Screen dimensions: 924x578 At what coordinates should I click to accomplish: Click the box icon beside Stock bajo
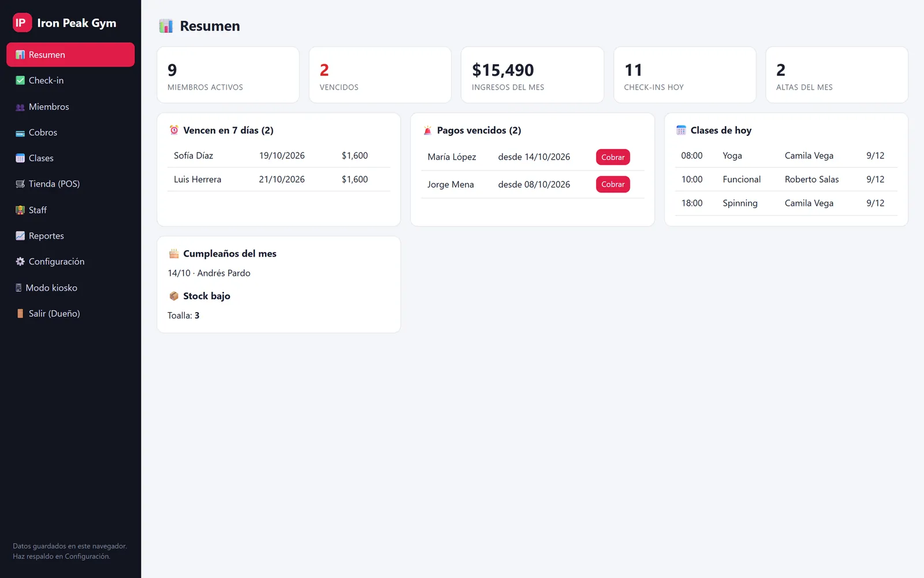pyautogui.click(x=174, y=296)
